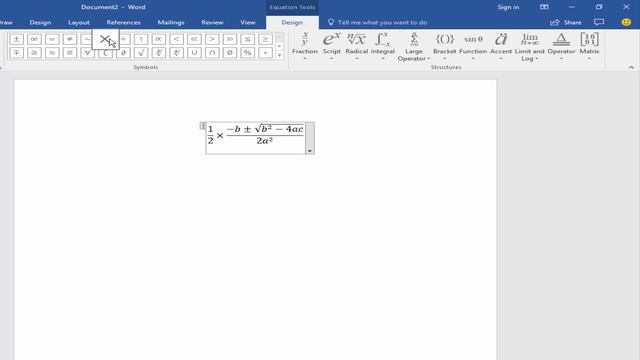The height and width of the screenshot is (360, 640).
Task: Insert the cube root symbol
Action: click(x=158, y=53)
